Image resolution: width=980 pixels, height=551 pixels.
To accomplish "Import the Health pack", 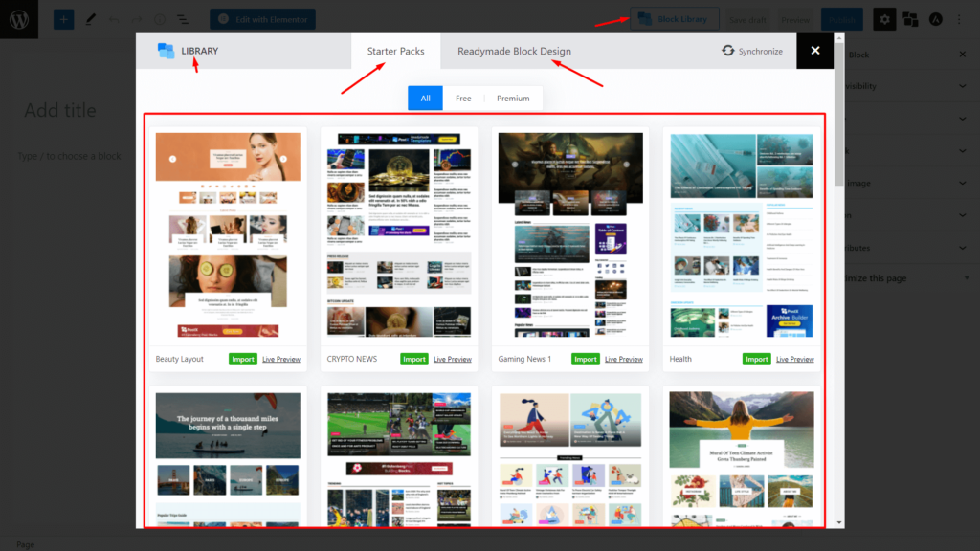I will (756, 360).
